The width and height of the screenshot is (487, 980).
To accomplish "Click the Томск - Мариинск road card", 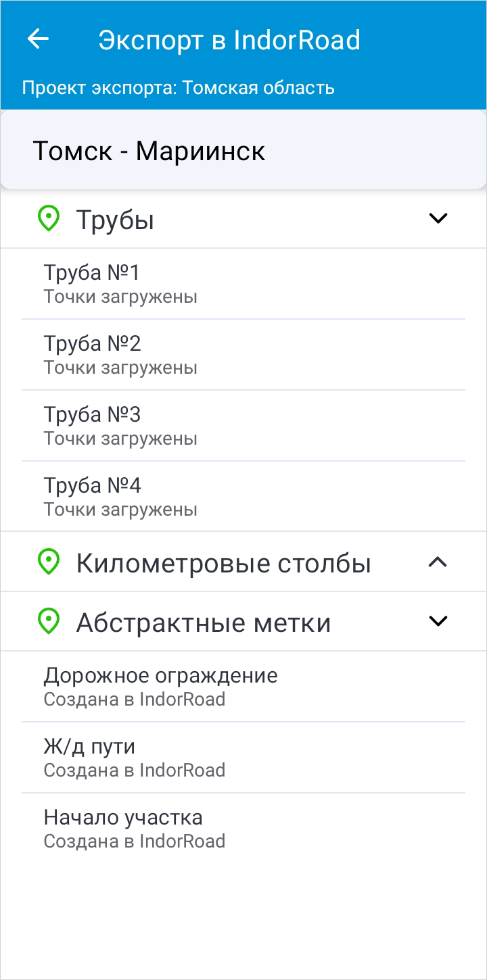I will (x=243, y=151).
